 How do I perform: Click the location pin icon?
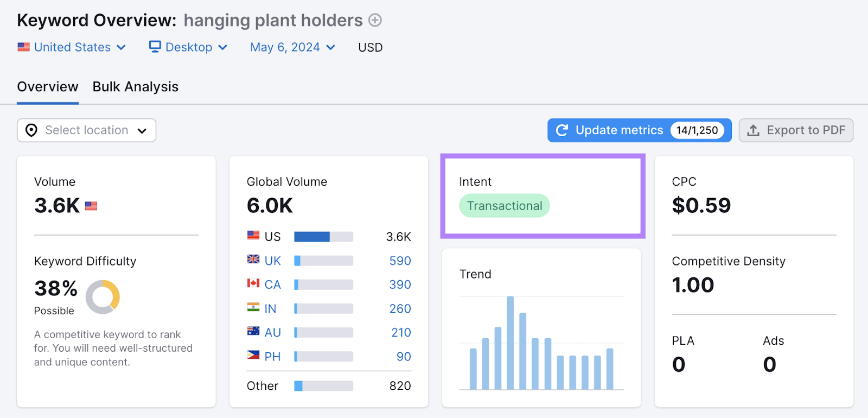(31, 130)
